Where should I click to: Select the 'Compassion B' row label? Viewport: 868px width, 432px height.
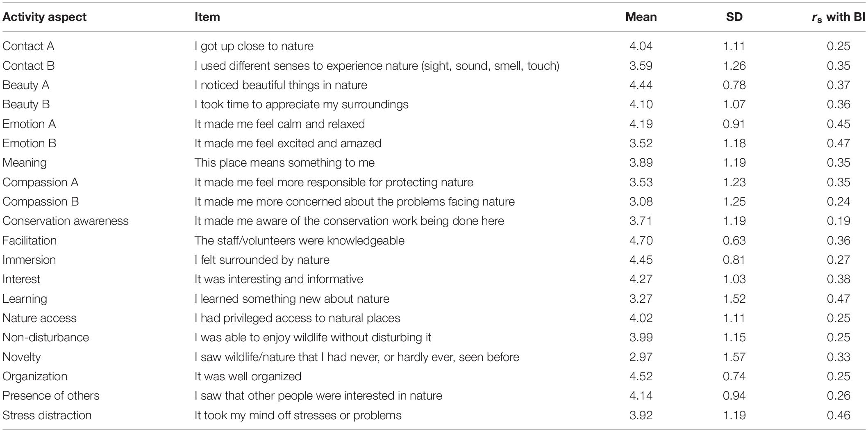pos(41,201)
